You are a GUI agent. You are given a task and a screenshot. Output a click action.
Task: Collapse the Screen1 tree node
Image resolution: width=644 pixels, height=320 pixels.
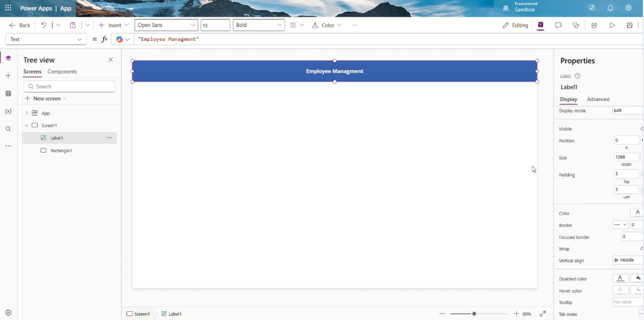tap(26, 125)
